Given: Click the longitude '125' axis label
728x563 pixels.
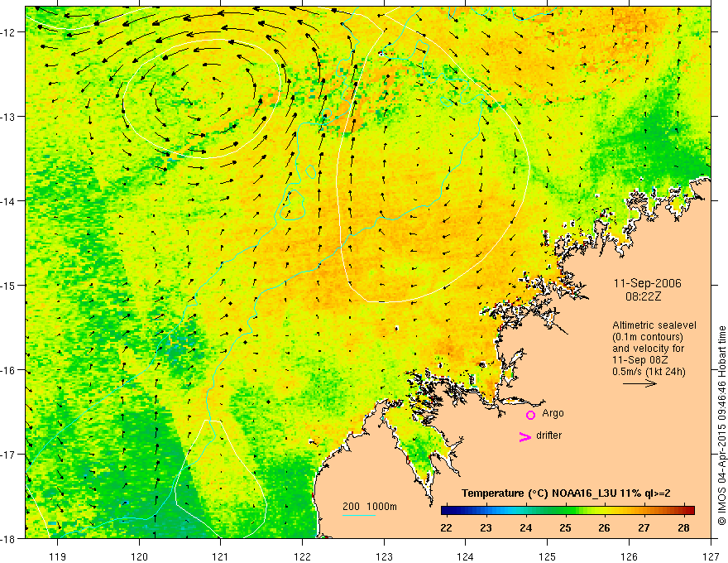Looking at the screenshot, I should [547, 556].
